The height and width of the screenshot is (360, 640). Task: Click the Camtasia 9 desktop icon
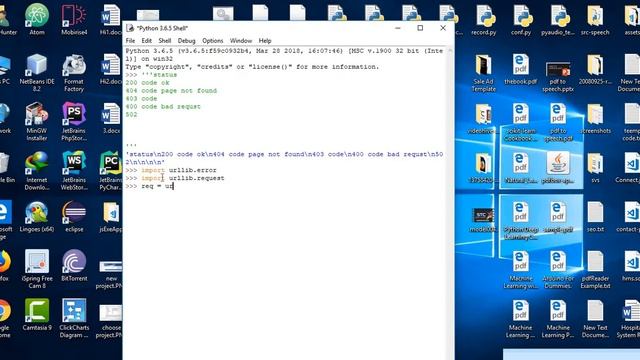pos(37,314)
